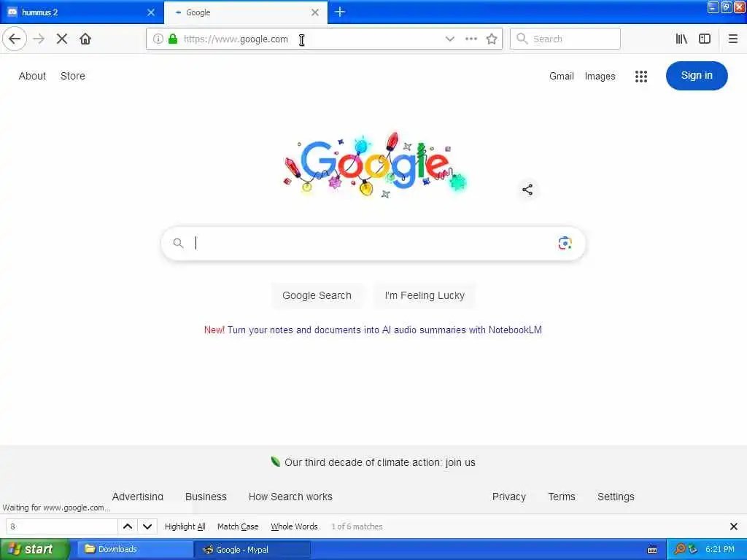
Task: Open the hamburger application menu
Action: click(x=733, y=39)
